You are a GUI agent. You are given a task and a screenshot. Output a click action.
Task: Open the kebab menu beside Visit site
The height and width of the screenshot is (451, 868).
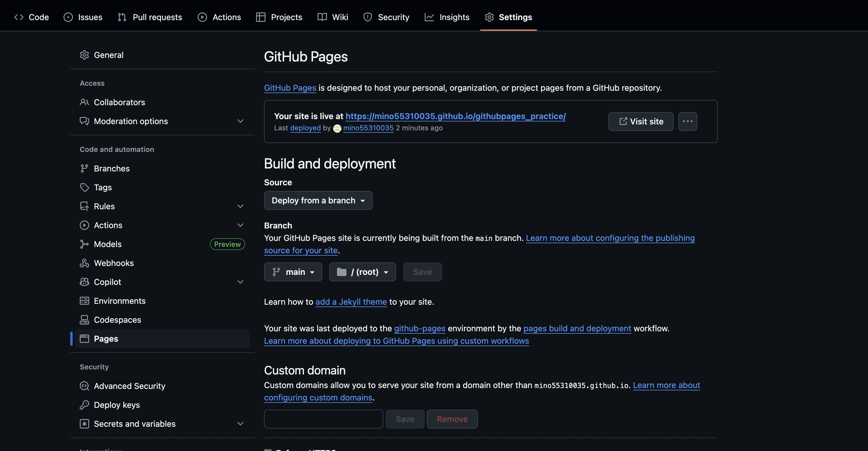coord(688,121)
